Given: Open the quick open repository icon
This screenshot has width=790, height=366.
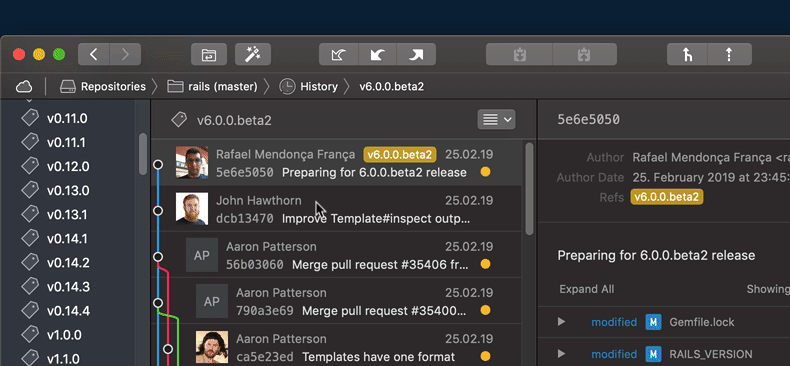Looking at the screenshot, I should (x=209, y=54).
